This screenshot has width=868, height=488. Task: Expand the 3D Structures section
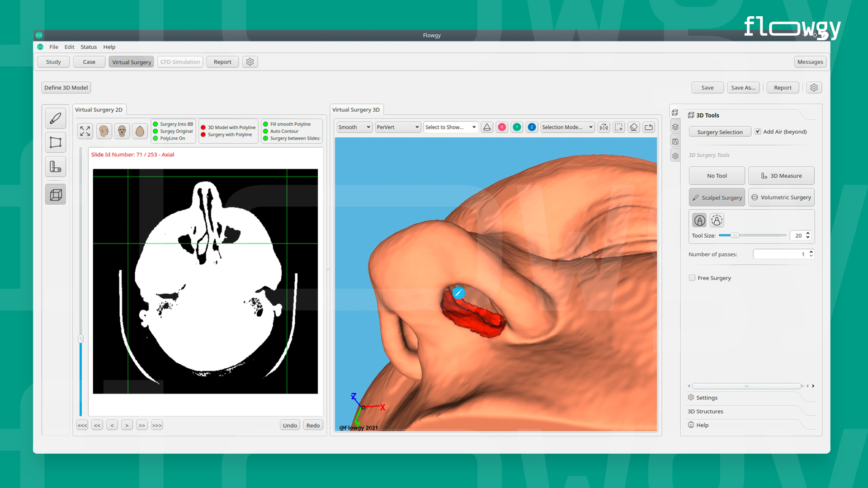[705, 411]
